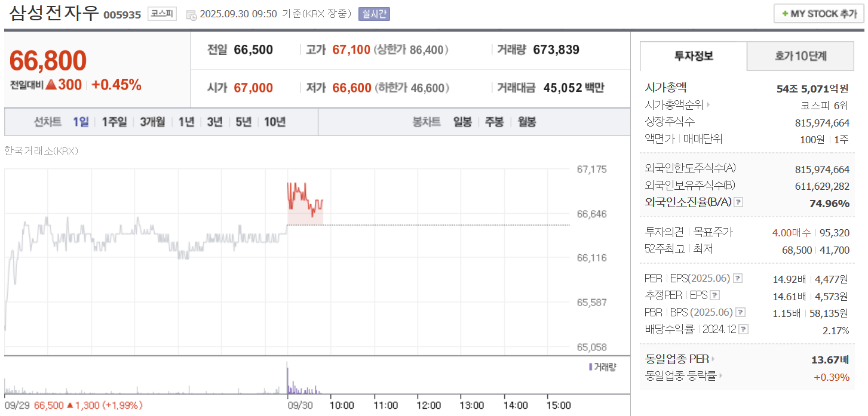Open the 4.00매수 investment opinion link
Image resolution: width=868 pixels, height=416 pixels.
coord(792,233)
